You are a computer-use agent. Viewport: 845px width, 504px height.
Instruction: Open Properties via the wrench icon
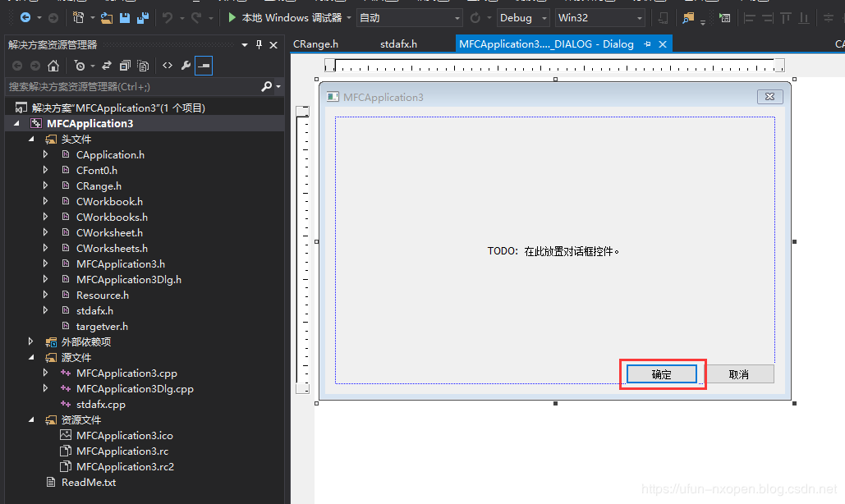coord(186,65)
